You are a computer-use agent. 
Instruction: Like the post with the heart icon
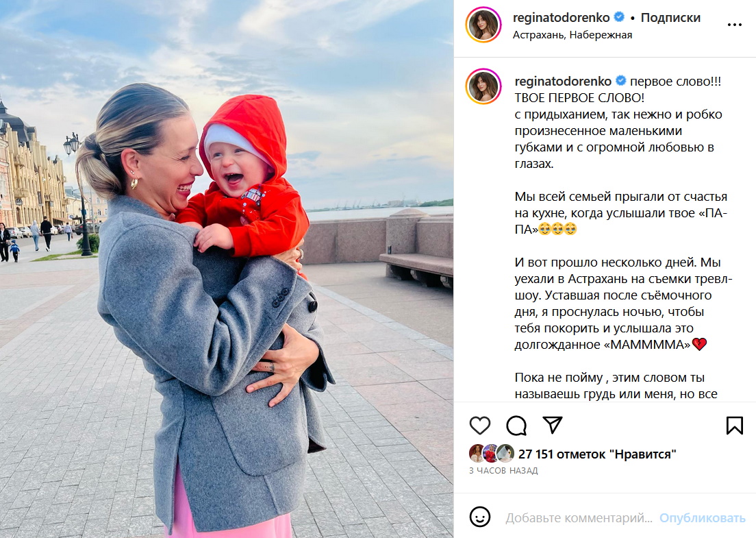click(x=480, y=426)
